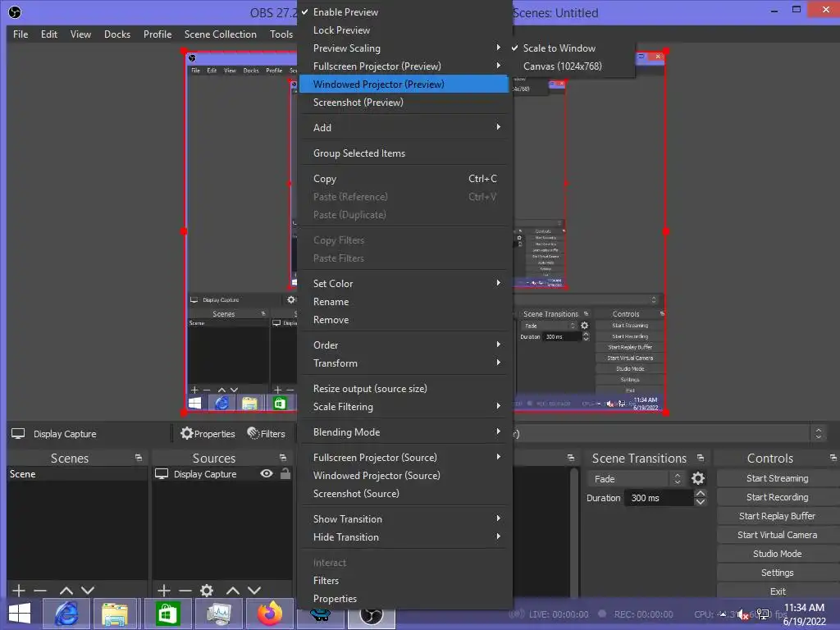
Task: Open the File menu
Action: pos(21,34)
